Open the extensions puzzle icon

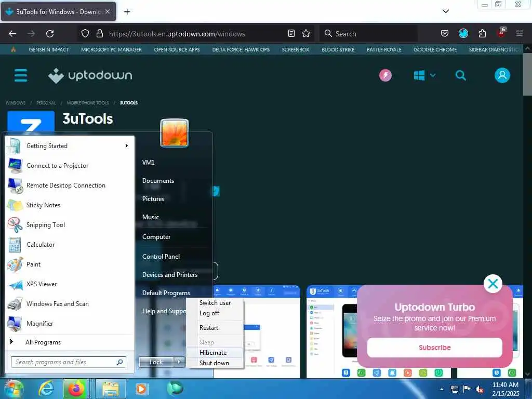[482, 33]
